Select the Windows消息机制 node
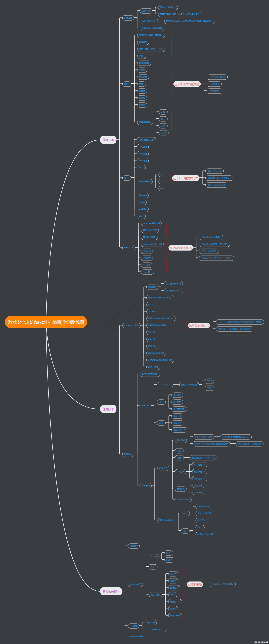The width and height of the screenshot is (269, 644). (151, 223)
